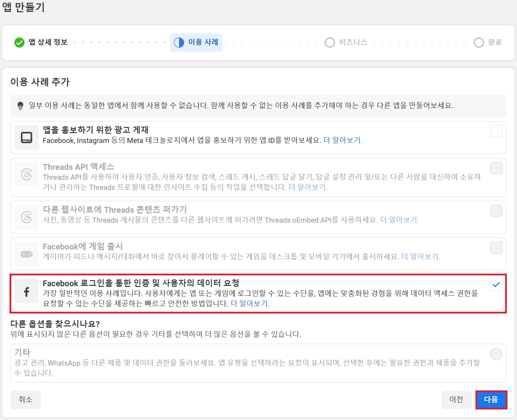Click the gamepad icon for Facebook에 게임 출시
The image size is (517, 420).
point(27,254)
